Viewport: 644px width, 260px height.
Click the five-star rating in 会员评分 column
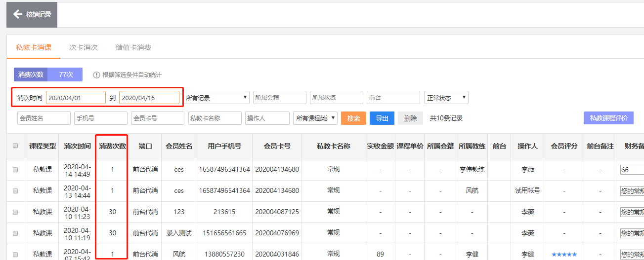[564, 254]
